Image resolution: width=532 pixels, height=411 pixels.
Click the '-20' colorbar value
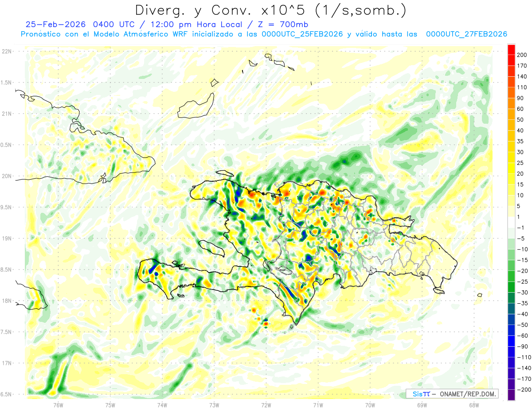522,270
